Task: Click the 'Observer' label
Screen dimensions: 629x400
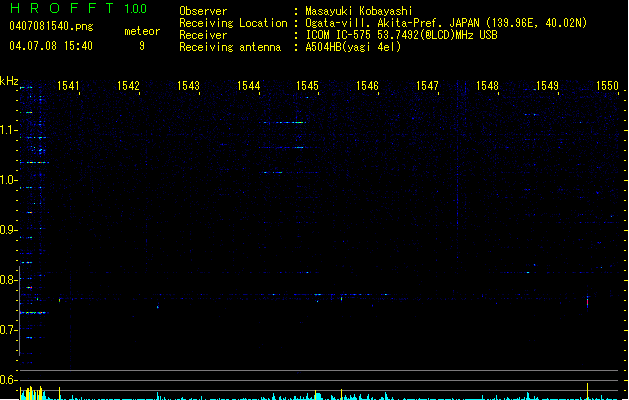Action: point(203,11)
